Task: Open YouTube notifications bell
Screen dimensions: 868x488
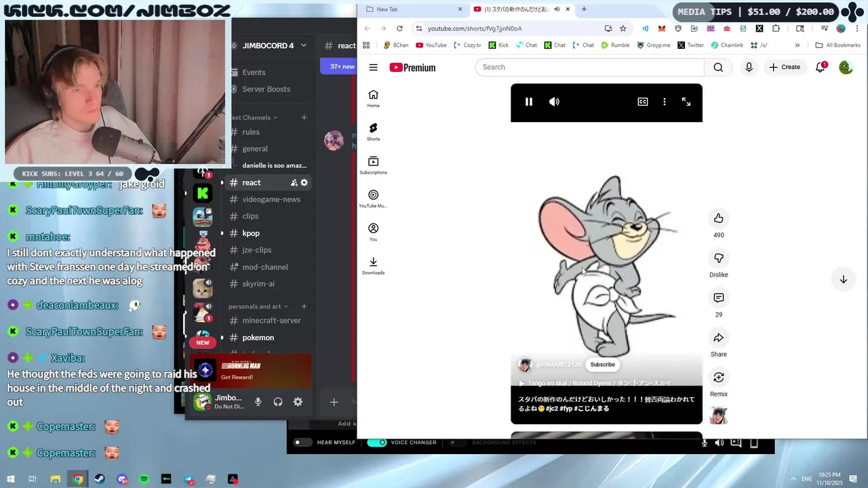Action: pyautogui.click(x=820, y=67)
